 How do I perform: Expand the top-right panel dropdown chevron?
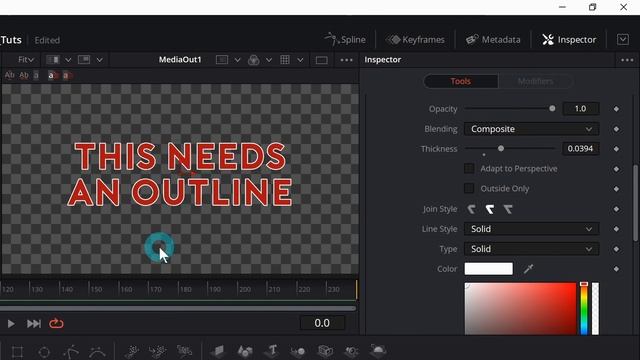pos(623,39)
